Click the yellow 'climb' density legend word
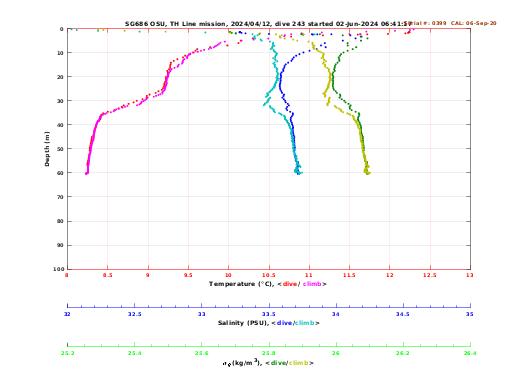Viewport: 520px width, 390px height. 299,363
